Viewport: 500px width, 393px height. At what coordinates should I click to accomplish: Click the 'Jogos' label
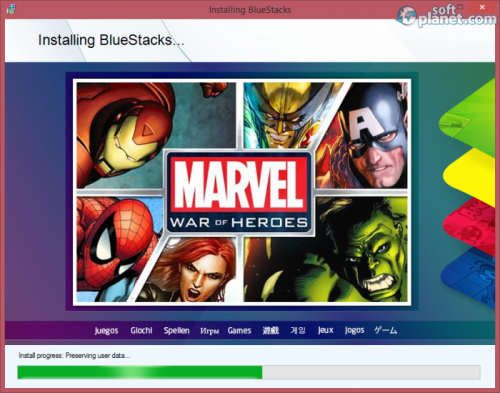[354, 330]
